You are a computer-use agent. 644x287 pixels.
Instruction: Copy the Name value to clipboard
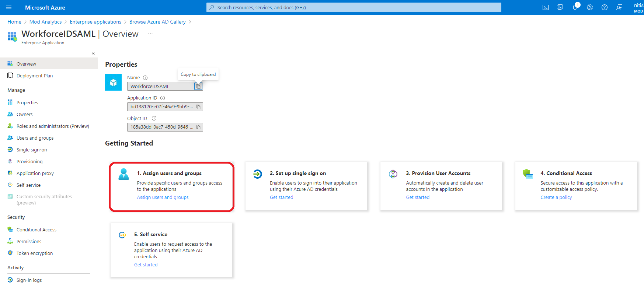tap(198, 86)
